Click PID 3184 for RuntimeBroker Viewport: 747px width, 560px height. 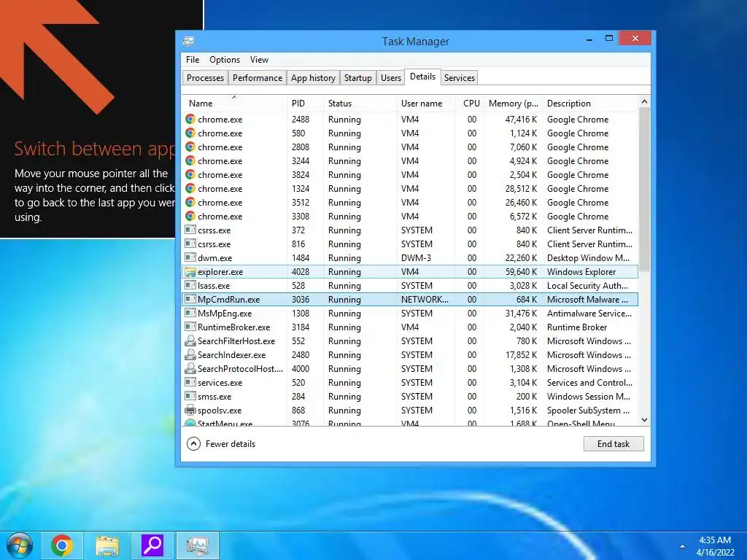[x=301, y=327]
